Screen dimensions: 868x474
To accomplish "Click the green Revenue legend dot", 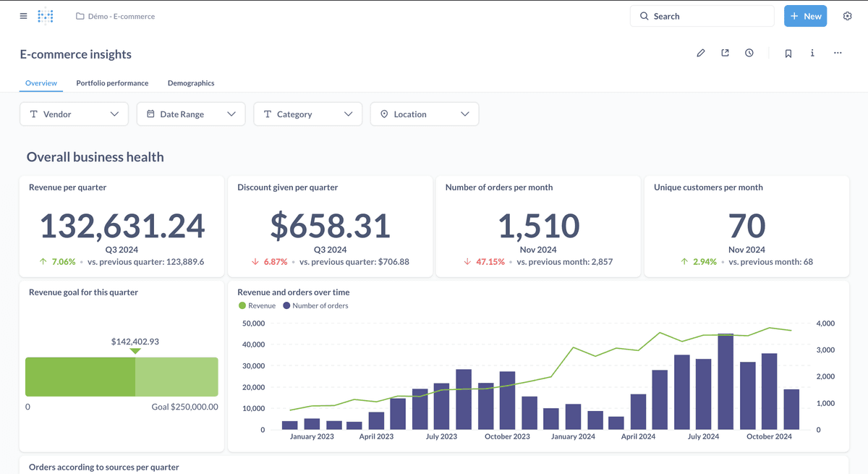I will [x=242, y=306].
